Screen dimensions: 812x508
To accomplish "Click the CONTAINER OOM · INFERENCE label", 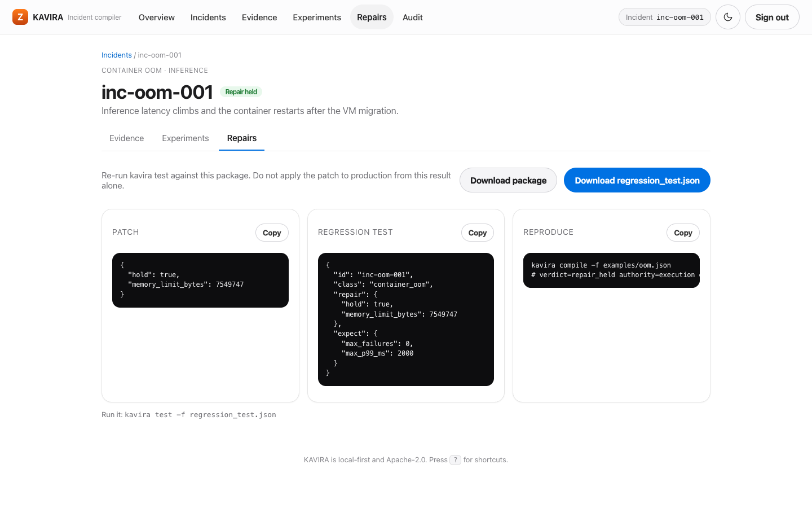I will click(155, 71).
